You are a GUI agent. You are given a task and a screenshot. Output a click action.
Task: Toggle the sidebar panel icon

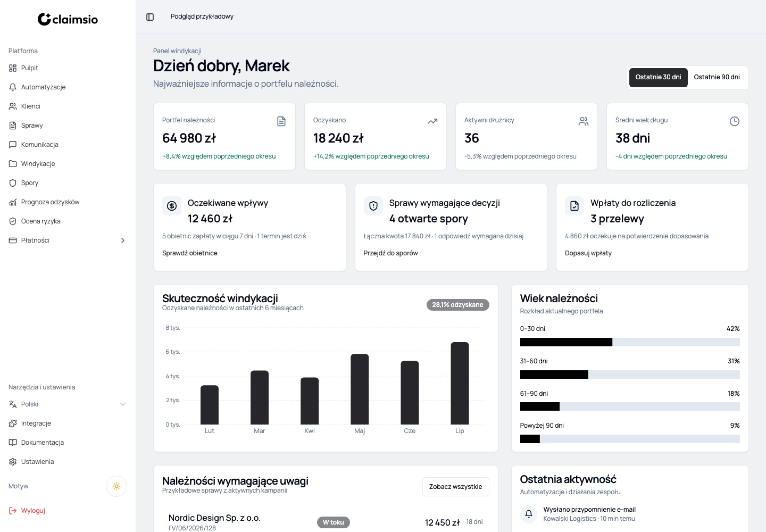150,17
